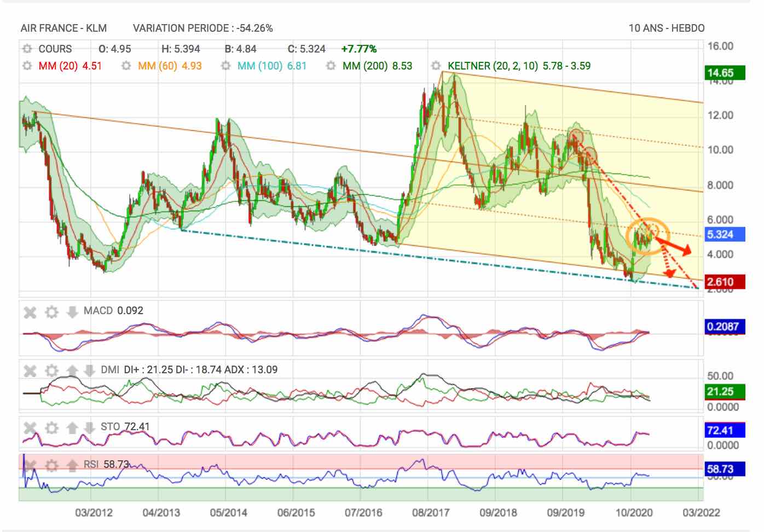This screenshot has width=764, height=532.
Task: Open RSI indicator settings gear
Action: click(51, 466)
